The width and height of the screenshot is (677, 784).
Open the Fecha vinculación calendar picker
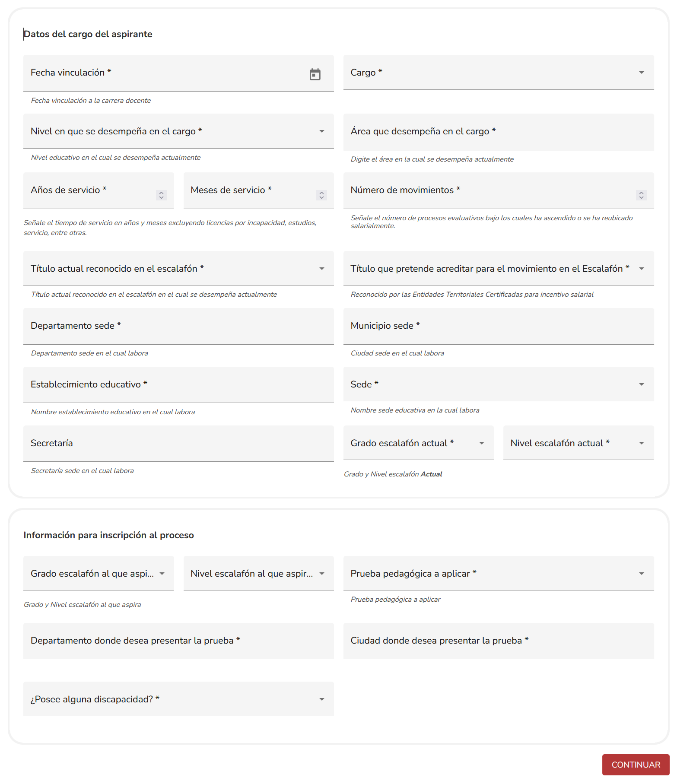pos(315,74)
